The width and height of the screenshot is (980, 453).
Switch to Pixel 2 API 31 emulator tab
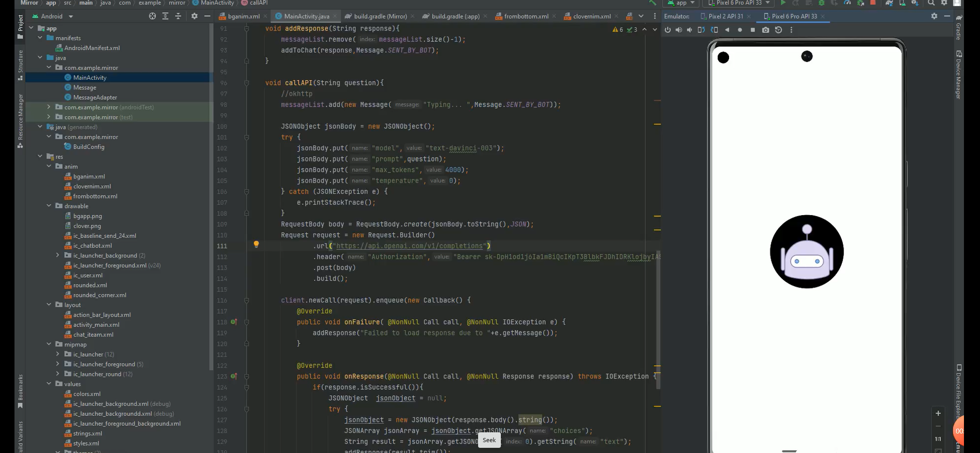725,17
